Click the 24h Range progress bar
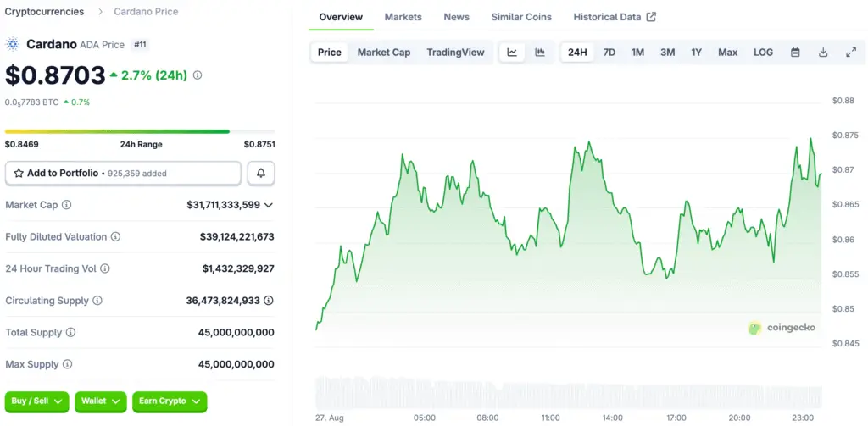Viewport: 868px width, 426px height. [x=140, y=131]
